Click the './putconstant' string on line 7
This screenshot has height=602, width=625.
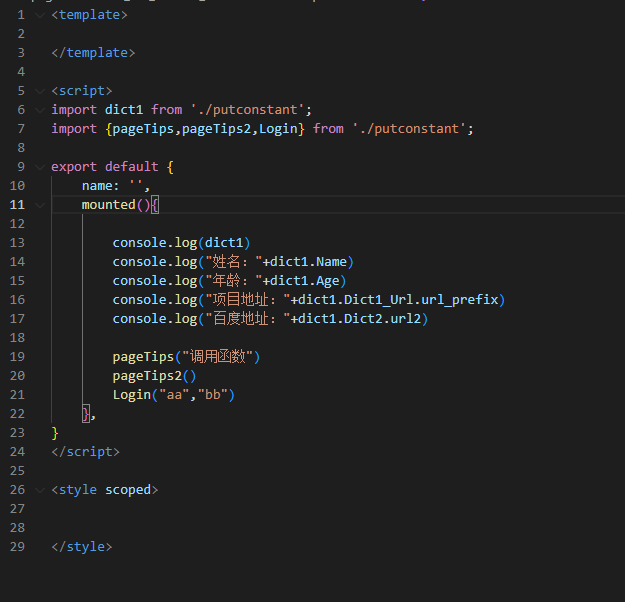pos(409,129)
